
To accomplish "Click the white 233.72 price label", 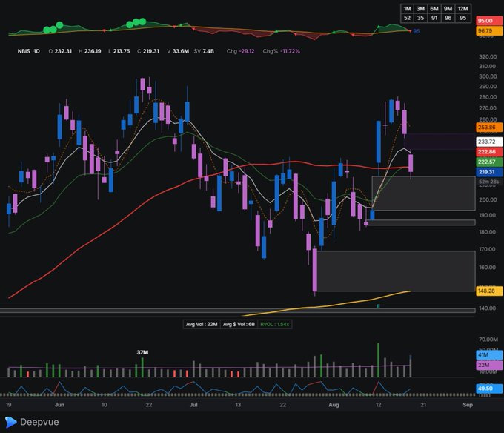I will click(489, 142).
